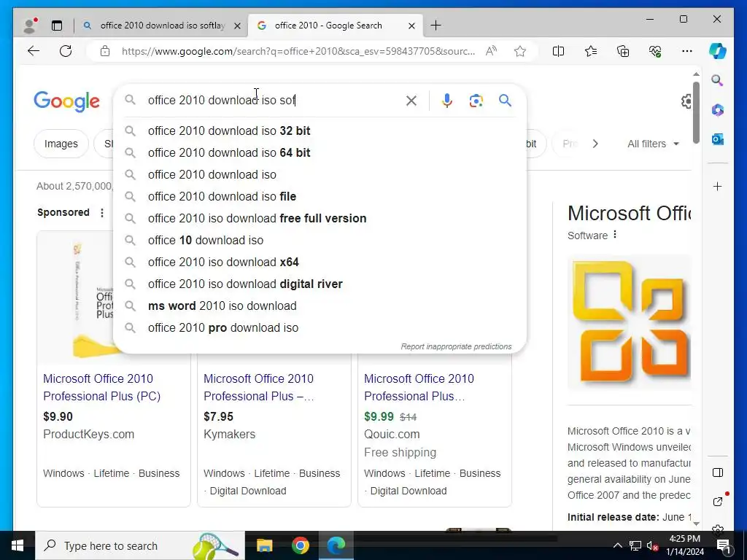Add this page to favorites with the star
This screenshot has height=560, width=747.
[x=520, y=51]
